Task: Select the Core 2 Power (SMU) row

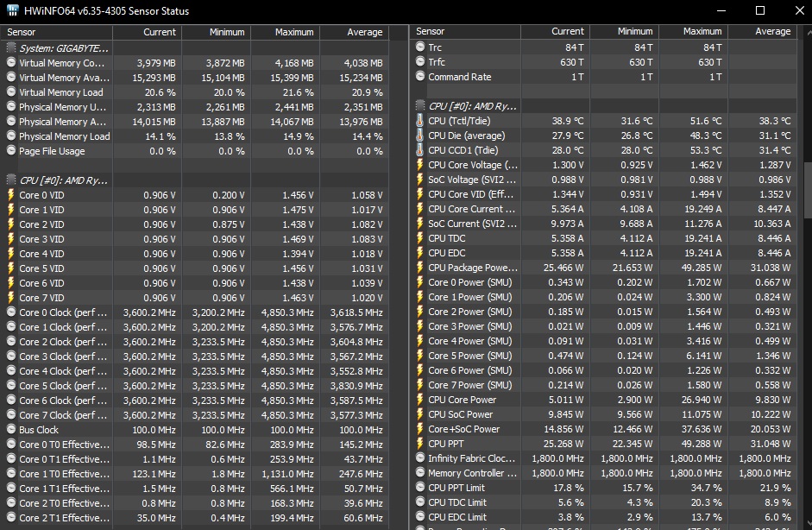Action: click(x=605, y=312)
